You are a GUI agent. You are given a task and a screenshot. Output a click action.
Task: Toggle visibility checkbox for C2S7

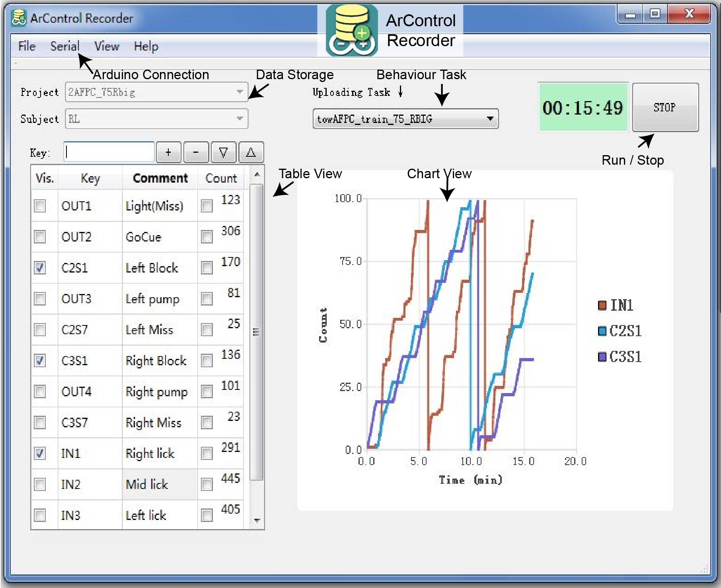[40, 330]
